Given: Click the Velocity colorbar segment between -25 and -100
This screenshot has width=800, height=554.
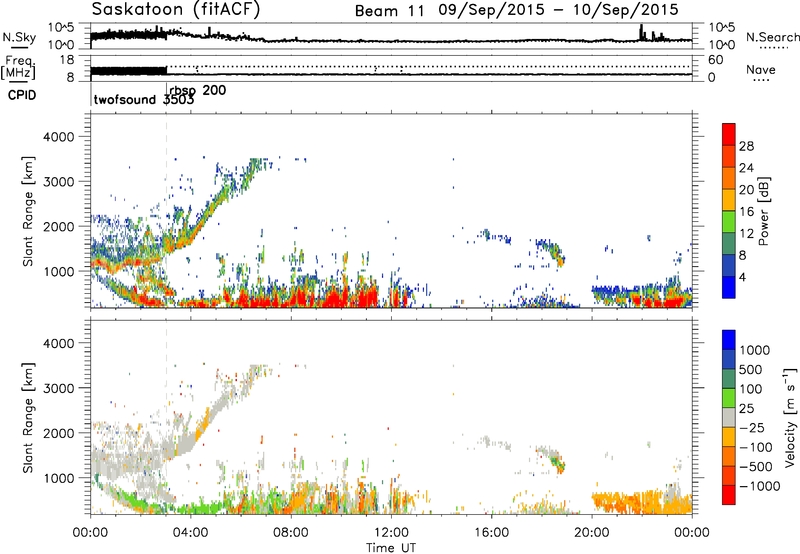Looking at the screenshot, I should [x=729, y=436].
